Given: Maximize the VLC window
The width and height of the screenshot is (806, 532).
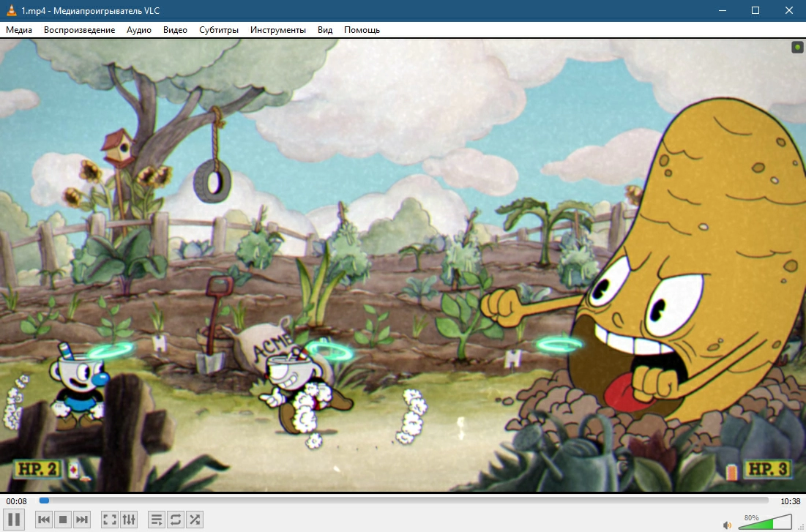Looking at the screenshot, I should point(755,10).
